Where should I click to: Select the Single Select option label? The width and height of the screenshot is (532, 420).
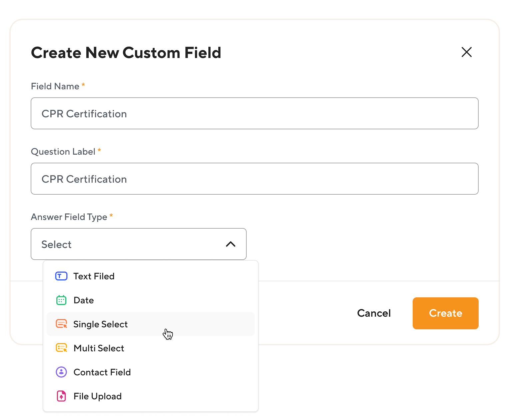[100, 324]
